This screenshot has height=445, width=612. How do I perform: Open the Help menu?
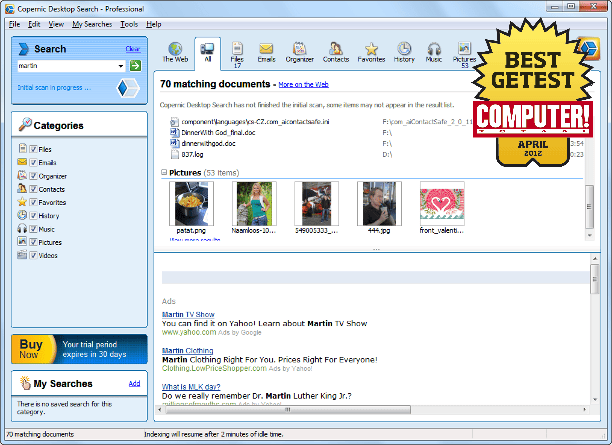pyautogui.click(x=154, y=24)
